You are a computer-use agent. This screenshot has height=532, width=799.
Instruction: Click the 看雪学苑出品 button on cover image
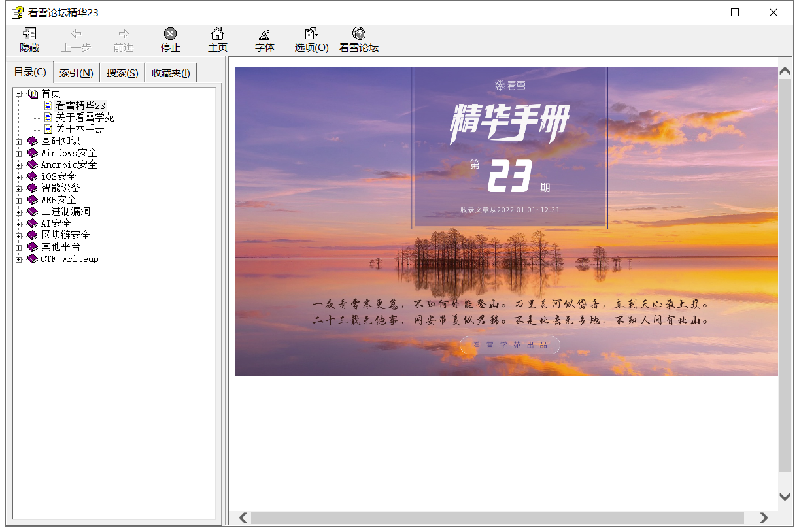(x=510, y=345)
